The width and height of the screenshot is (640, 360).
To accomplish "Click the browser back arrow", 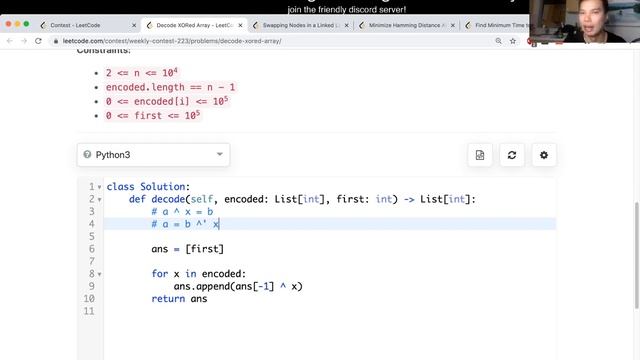I will pyautogui.click(x=10, y=41).
